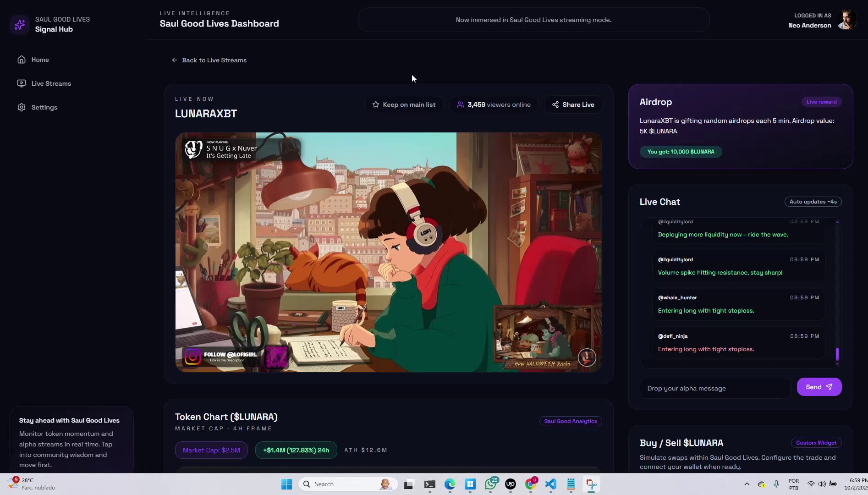868x495 pixels.
Task: Focus the 'Drop your alpha message' field
Action: pyautogui.click(x=715, y=388)
